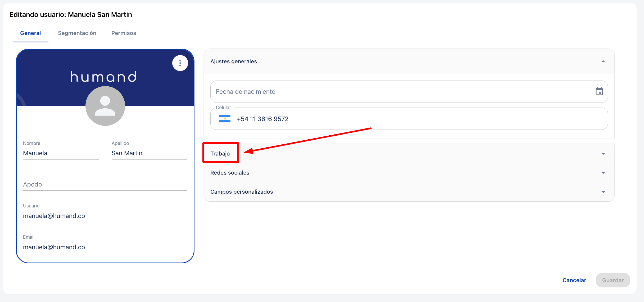Viewport: 644px width, 302px height.
Task: Expand the Campos personalizados section
Action: (x=409, y=192)
